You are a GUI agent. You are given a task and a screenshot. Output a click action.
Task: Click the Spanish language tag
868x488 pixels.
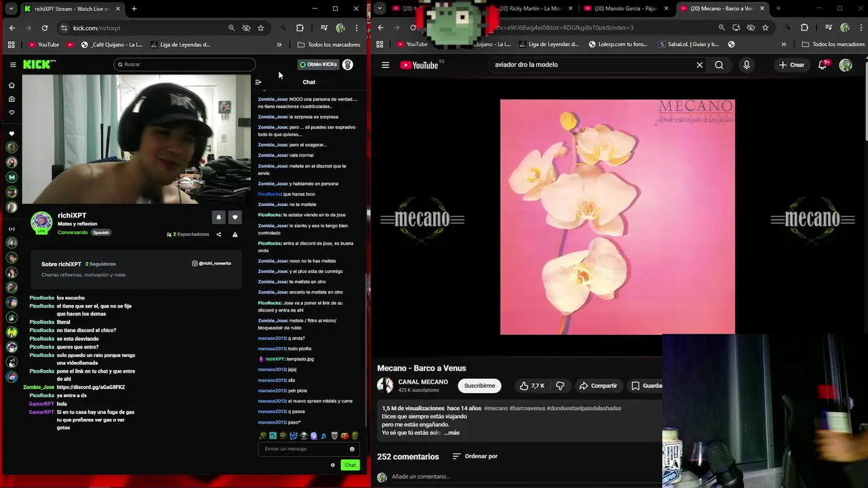[101, 232]
